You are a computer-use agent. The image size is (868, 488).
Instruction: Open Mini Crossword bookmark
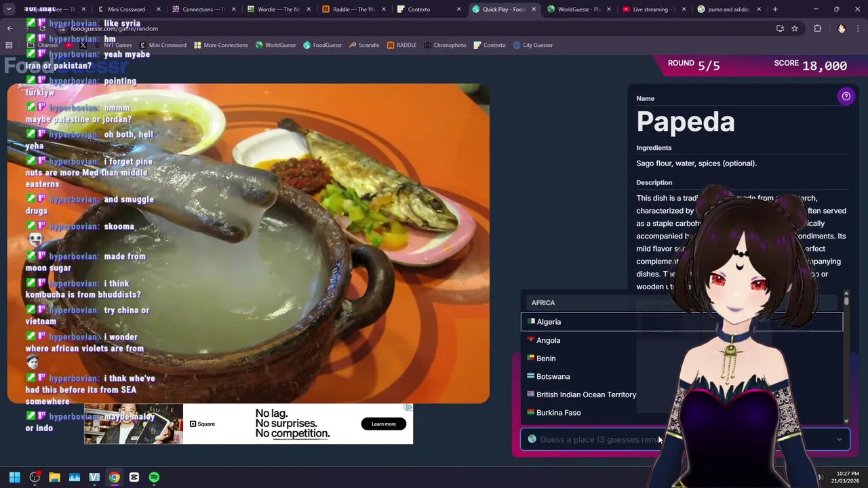163,45
